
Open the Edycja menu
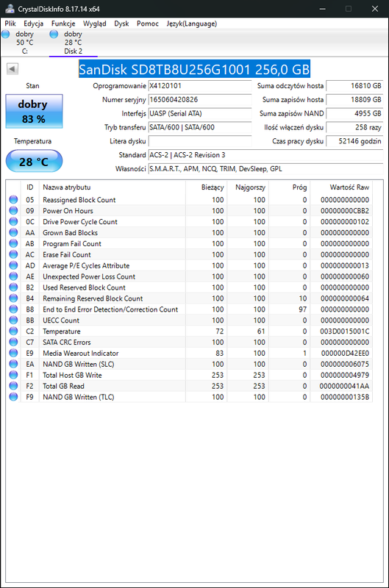point(33,24)
